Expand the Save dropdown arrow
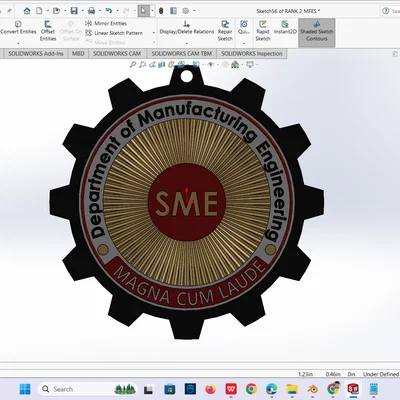 point(82,11)
